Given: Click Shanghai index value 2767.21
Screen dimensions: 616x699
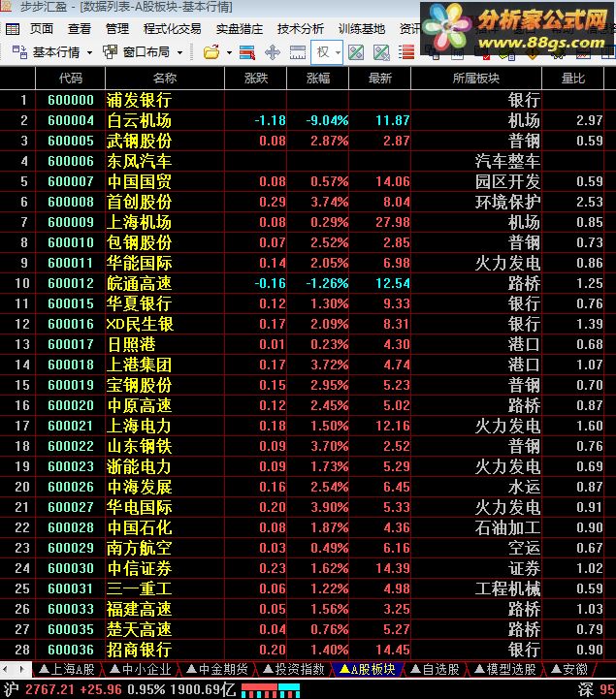Looking at the screenshot, I should click(x=49, y=689).
